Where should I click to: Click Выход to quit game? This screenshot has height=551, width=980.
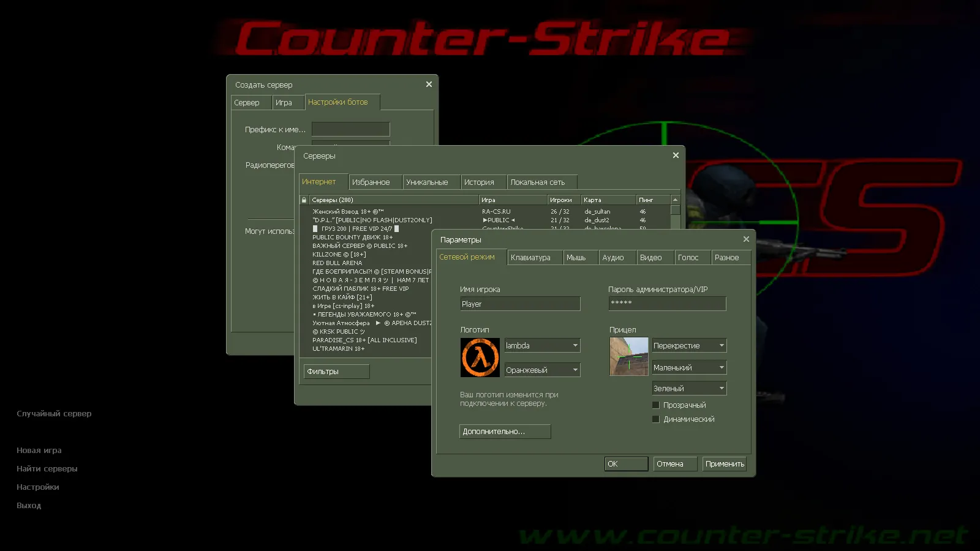tap(29, 506)
